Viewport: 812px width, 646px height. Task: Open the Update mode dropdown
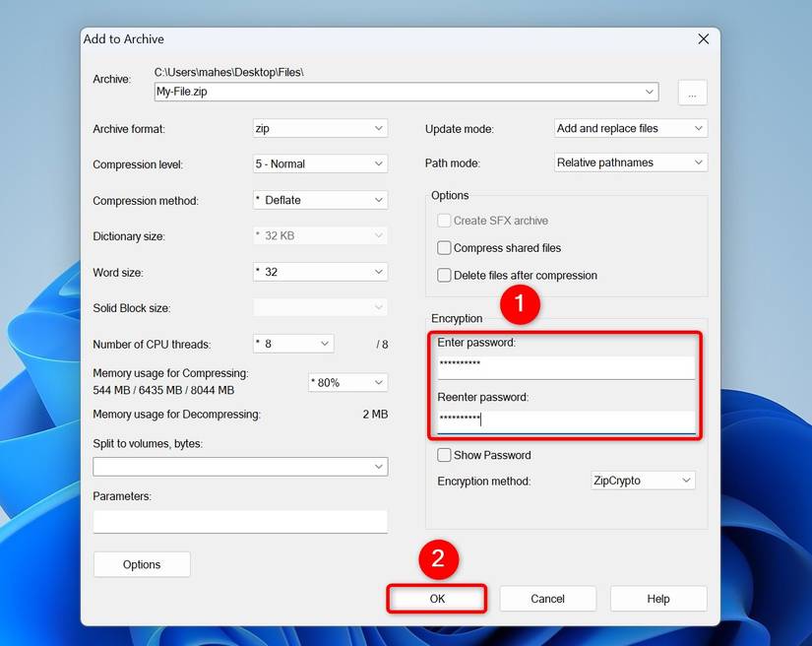point(631,128)
